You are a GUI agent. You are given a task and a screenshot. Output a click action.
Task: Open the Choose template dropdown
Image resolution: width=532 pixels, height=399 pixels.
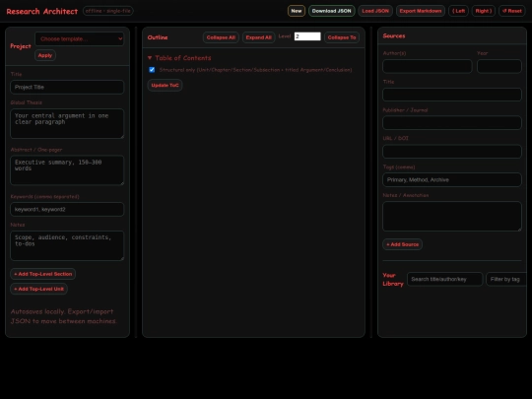(x=80, y=39)
